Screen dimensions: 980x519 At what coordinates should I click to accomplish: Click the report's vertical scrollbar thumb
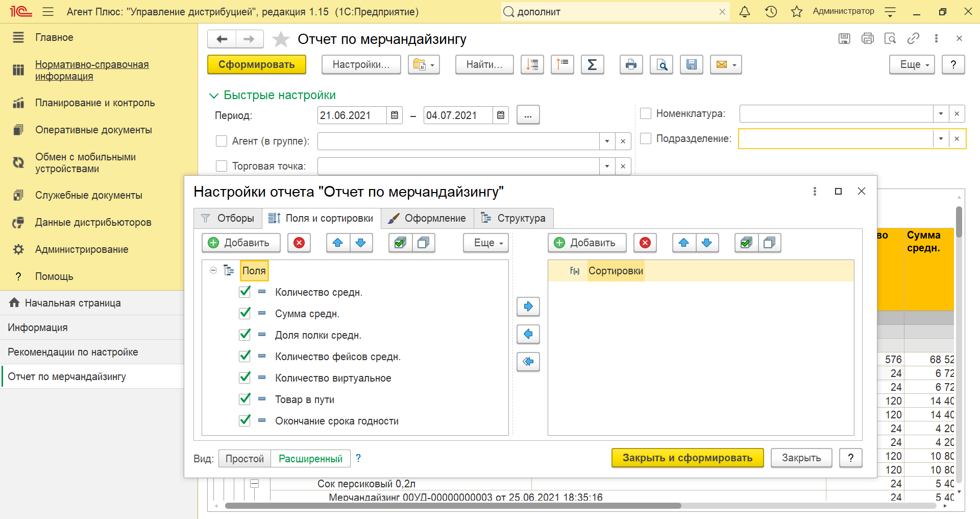tap(959, 222)
